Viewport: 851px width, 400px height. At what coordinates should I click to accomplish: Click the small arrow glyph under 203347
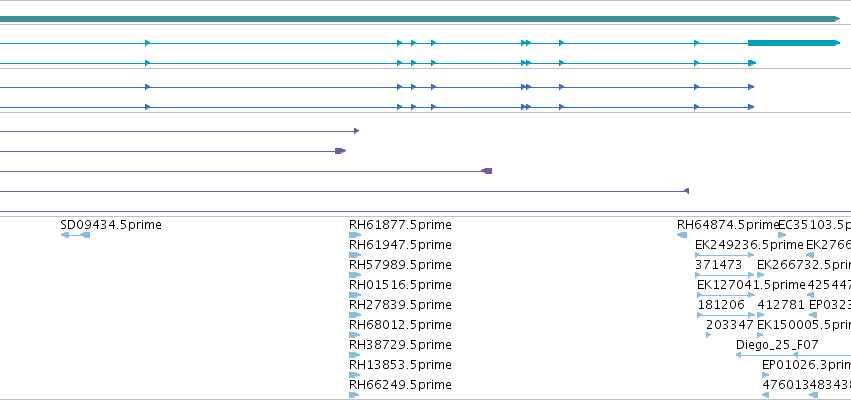(709, 335)
